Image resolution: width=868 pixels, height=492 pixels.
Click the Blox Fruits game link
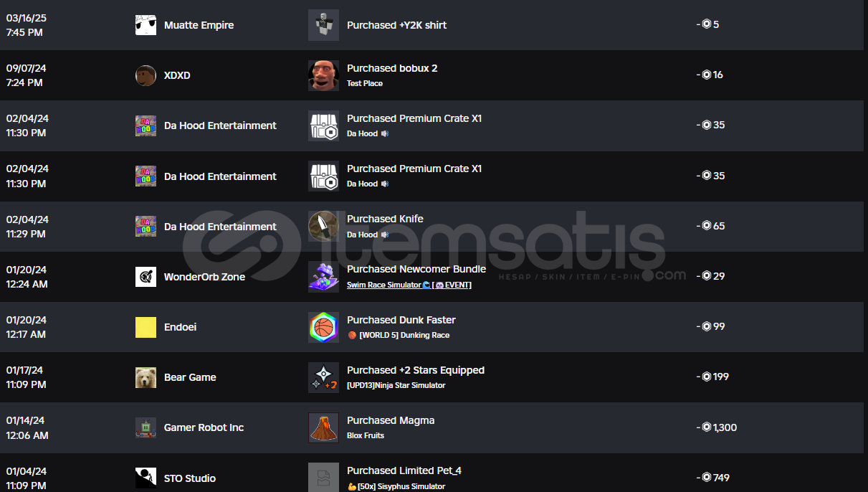(366, 435)
